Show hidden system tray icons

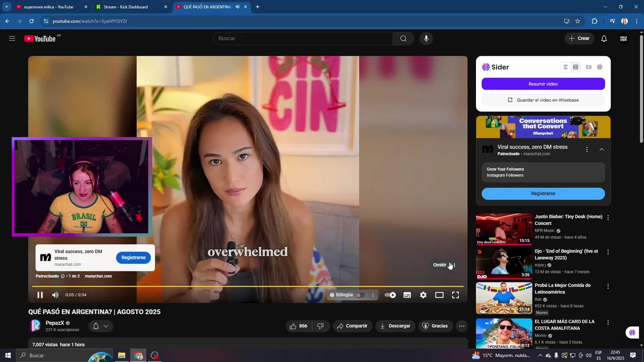pyautogui.click(x=540, y=355)
